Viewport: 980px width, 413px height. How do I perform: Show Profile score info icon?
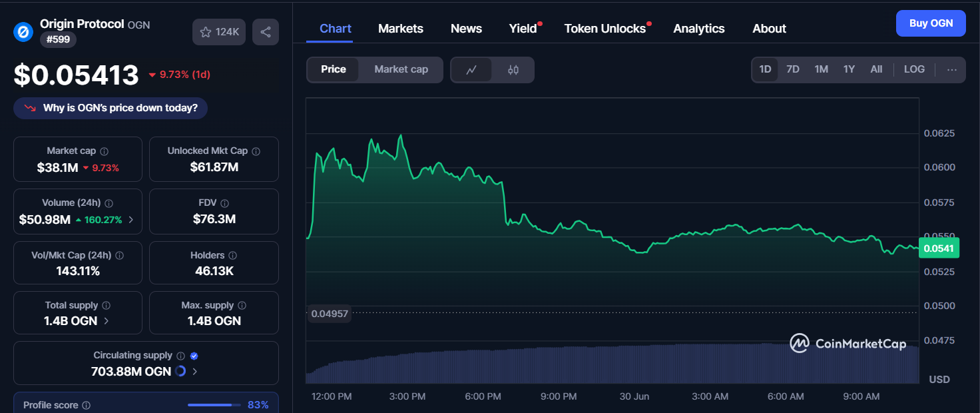pyautogui.click(x=87, y=405)
